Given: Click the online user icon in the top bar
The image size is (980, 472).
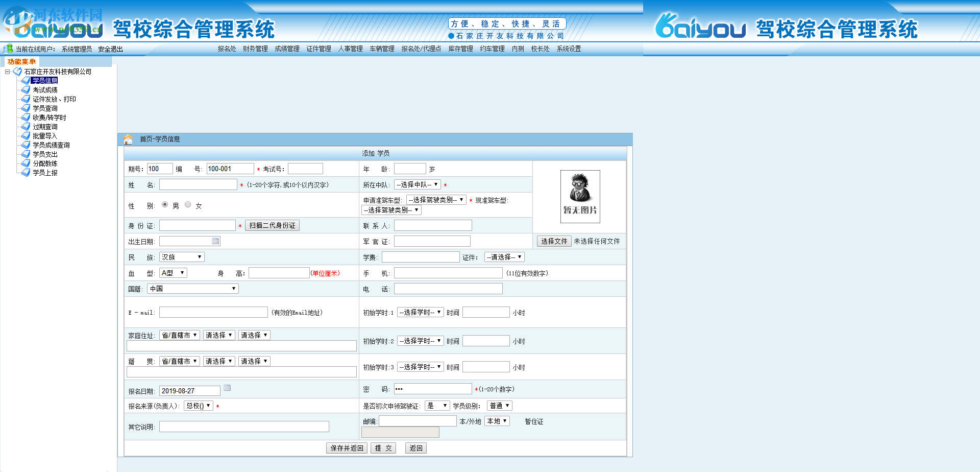Looking at the screenshot, I should [8, 49].
